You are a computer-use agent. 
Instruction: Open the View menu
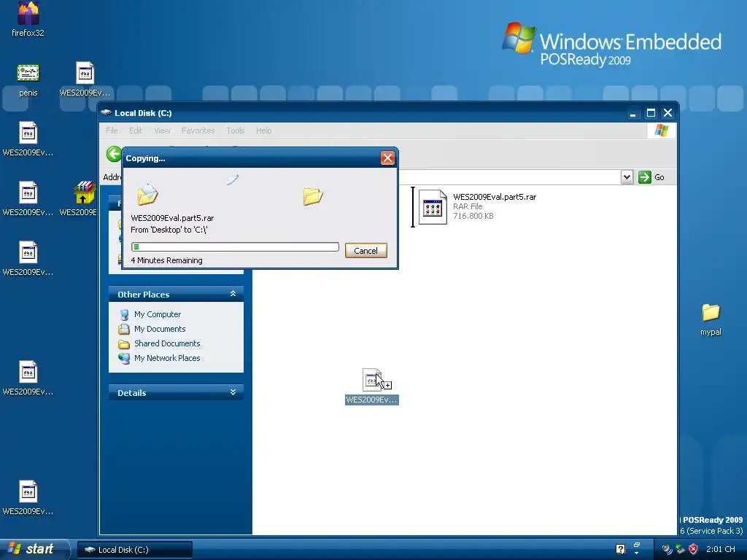pyautogui.click(x=162, y=131)
